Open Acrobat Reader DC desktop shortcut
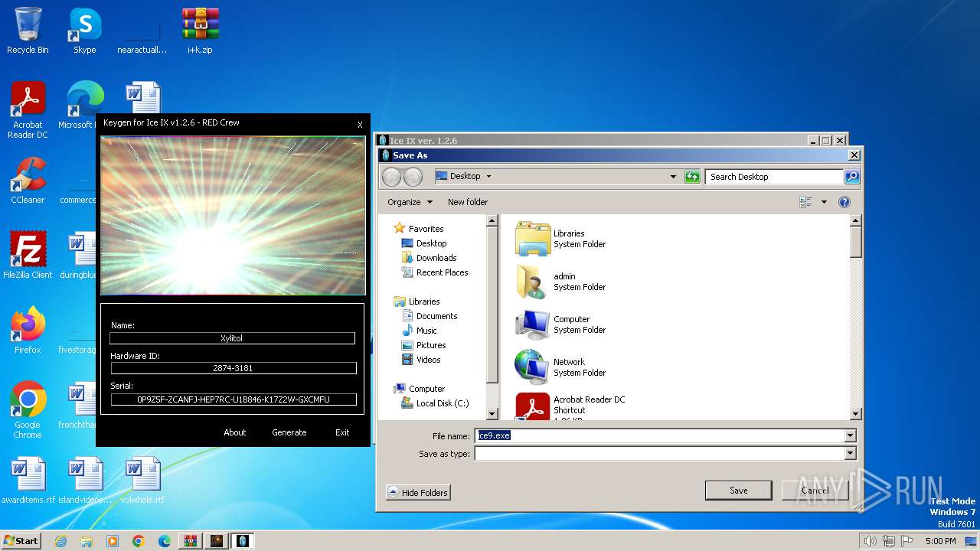 pyautogui.click(x=28, y=110)
